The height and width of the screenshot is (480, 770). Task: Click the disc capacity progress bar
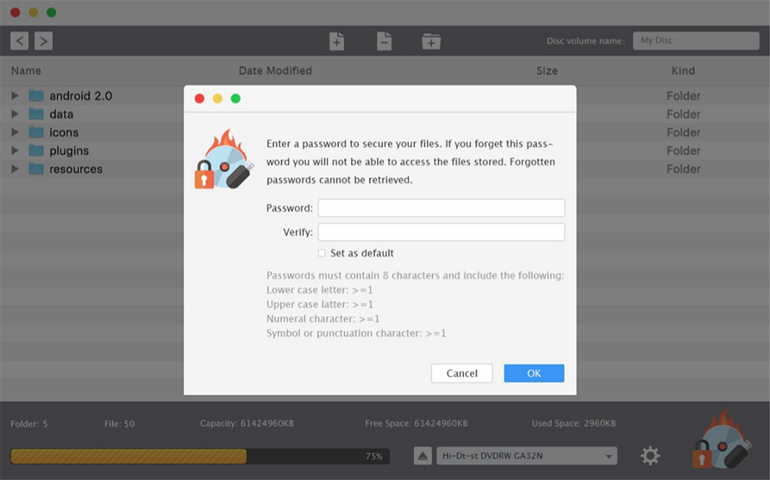pos(200,456)
